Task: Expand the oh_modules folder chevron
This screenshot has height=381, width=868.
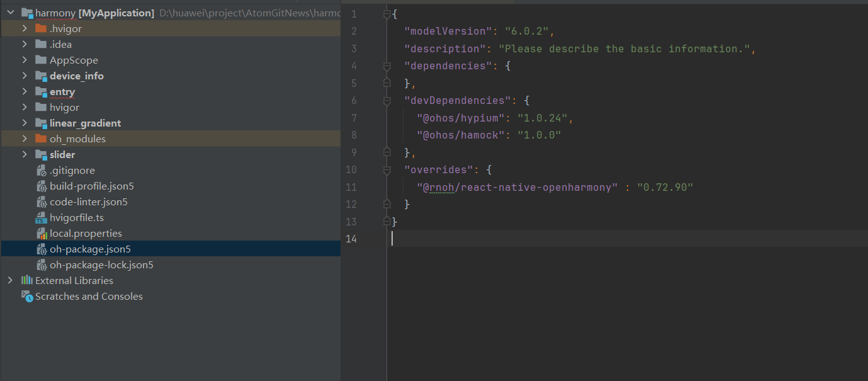Action: pyautogui.click(x=25, y=139)
